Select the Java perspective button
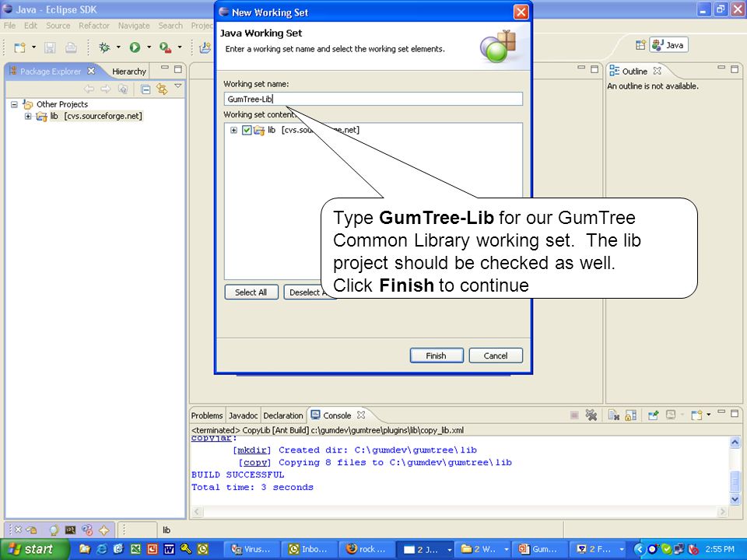The width and height of the screenshot is (747, 560). tap(669, 45)
